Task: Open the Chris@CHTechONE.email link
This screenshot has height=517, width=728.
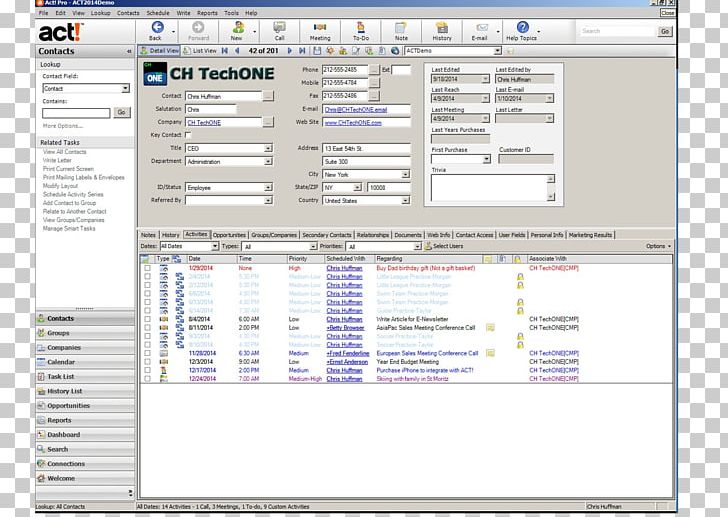Action: pos(356,110)
